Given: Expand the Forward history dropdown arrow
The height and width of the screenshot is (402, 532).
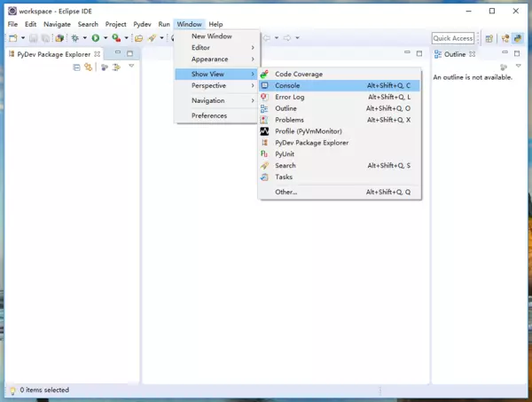Looking at the screenshot, I should tap(297, 38).
